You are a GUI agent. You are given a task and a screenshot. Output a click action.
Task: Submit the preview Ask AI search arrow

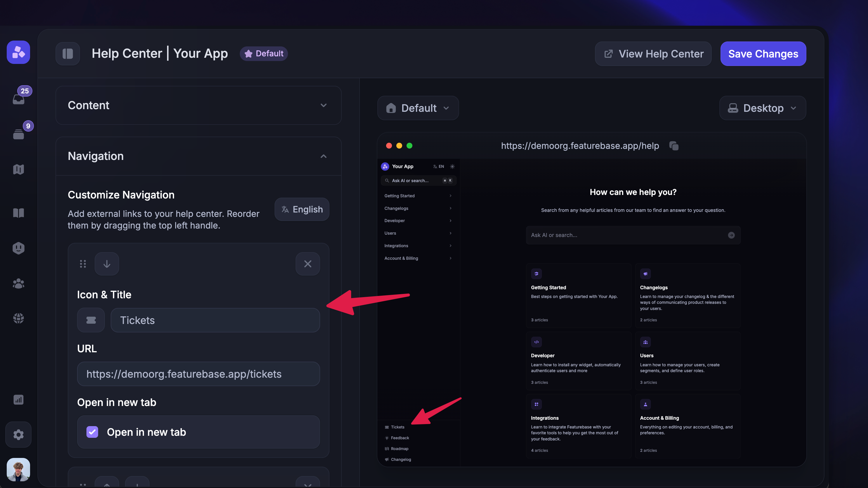click(731, 235)
